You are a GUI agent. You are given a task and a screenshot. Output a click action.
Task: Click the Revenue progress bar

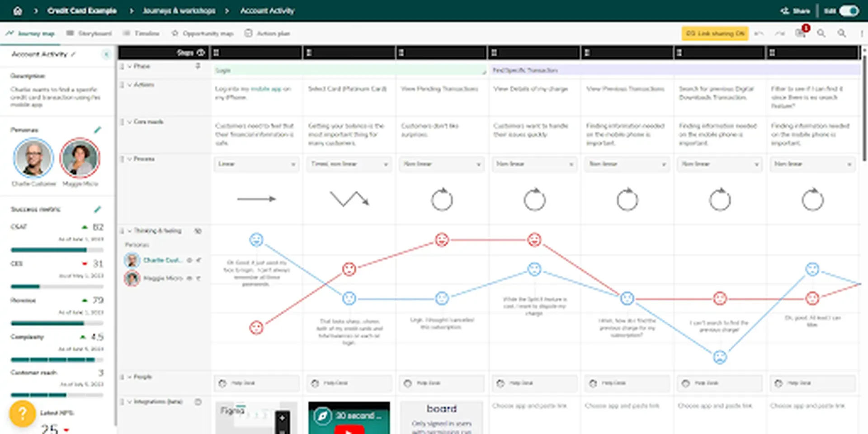click(x=57, y=323)
